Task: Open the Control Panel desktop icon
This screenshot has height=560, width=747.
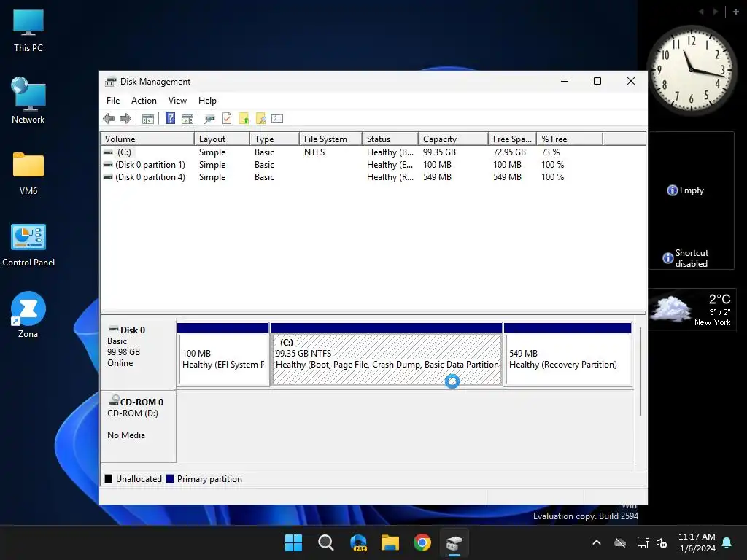Action: [x=28, y=245]
